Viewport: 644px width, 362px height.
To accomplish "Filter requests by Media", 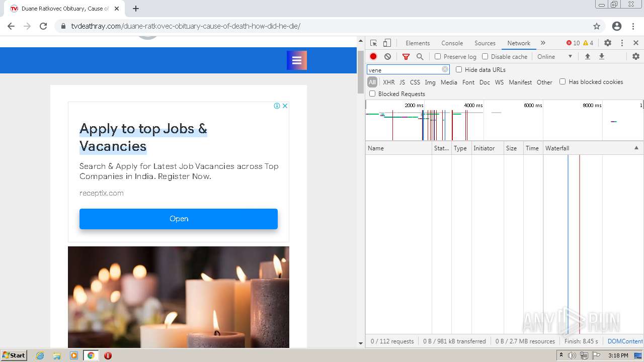I will click(449, 82).
